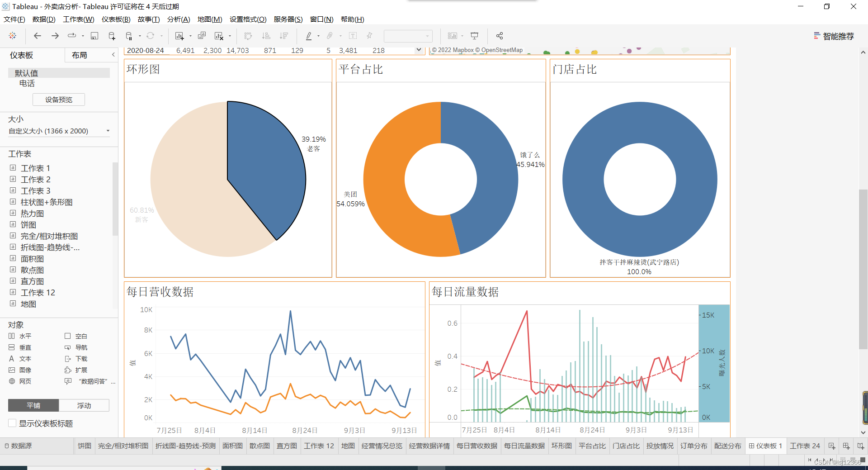
Task: Click new worksheet tab icon at bottom
Action: pyautogui.click(x=832, y=446)
